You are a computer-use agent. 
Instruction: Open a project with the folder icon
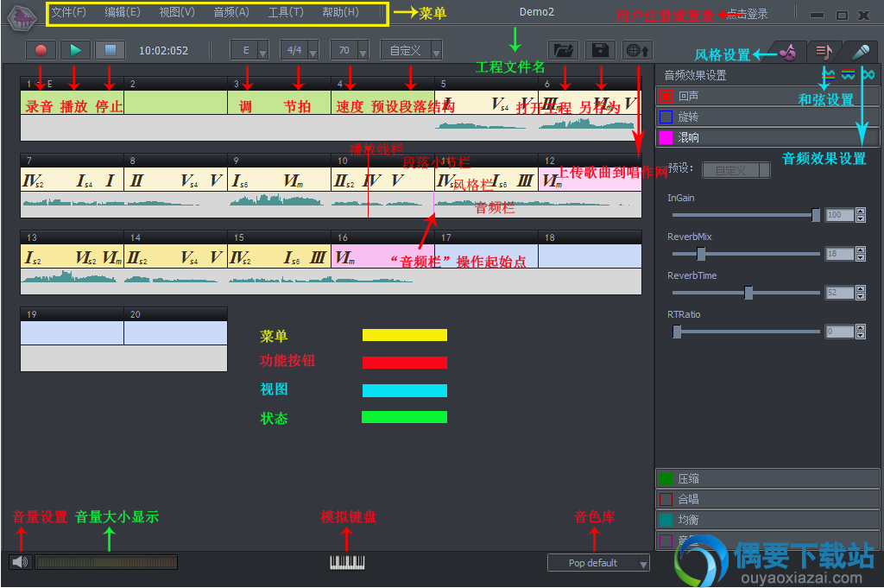tap(563, 50)
